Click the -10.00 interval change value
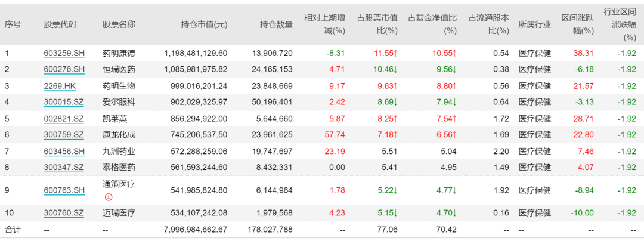Screen dimensions: 644x244 (583, 213)
